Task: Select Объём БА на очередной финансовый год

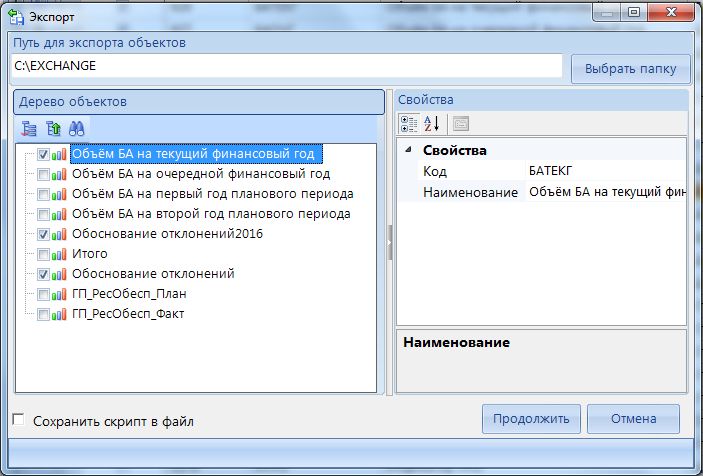Action: click(200, 174)
